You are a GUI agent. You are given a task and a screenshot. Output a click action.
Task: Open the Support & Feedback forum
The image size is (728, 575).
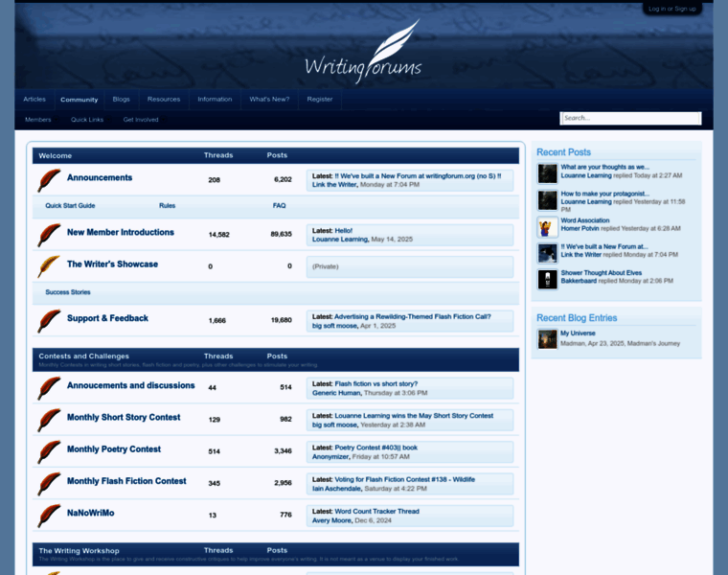107,318
